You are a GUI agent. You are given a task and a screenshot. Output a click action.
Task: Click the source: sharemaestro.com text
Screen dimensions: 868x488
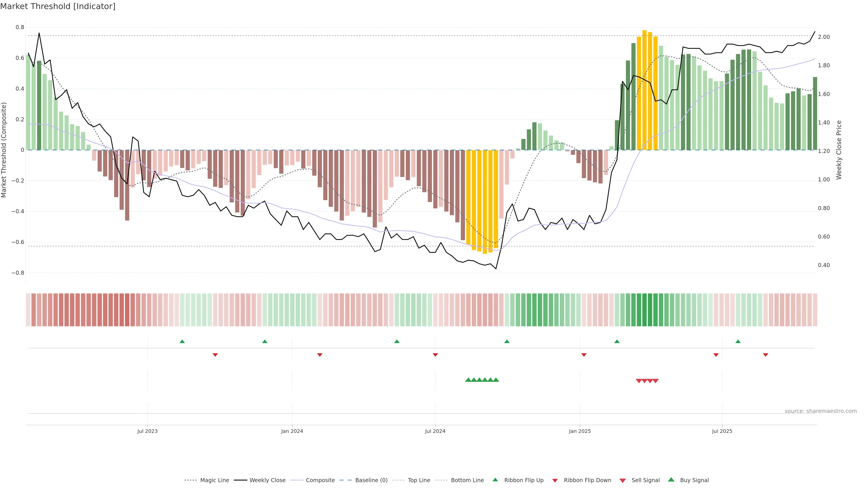pos(821,411)
